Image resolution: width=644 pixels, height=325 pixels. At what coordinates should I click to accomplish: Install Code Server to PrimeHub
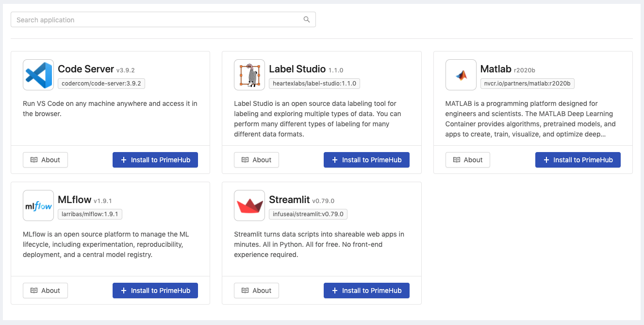click(155, 160)
